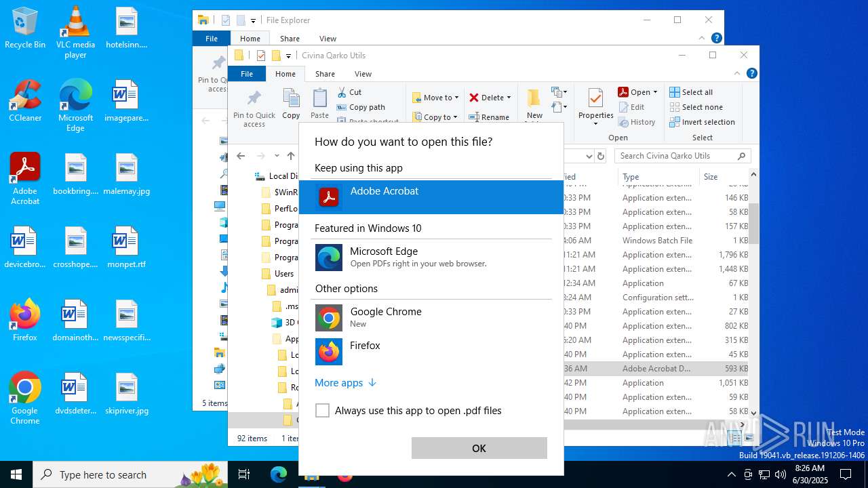Open Microsoft Edge from the taskbar

(x=279, y=474)
